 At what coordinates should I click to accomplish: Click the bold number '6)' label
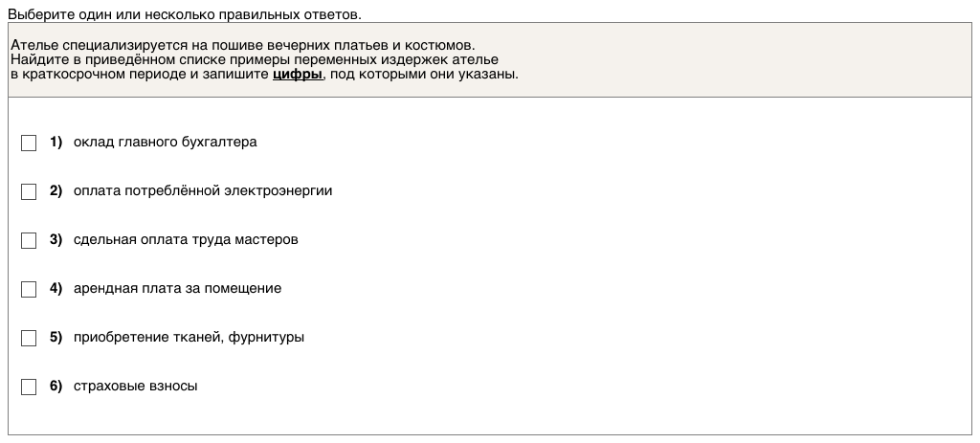[x=56, y=387]
